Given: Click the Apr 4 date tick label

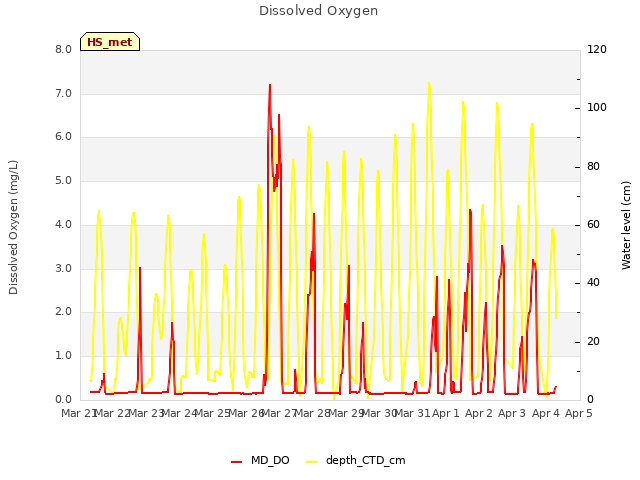Looking at the screenshot, I should point(545,413).
